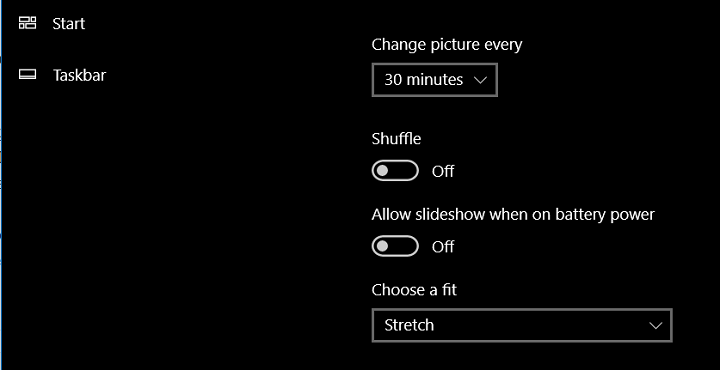Image resolution: width=720 pixels, height=370 pixels.
Task: Click the Stretch value in fit box
Action: click(x=409, y=325)
